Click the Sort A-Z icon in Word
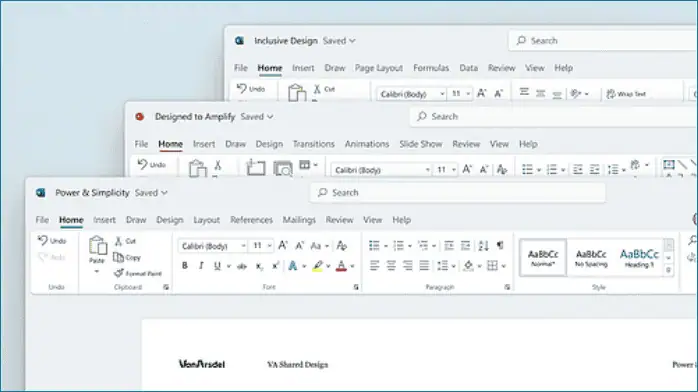 [483, 246]
